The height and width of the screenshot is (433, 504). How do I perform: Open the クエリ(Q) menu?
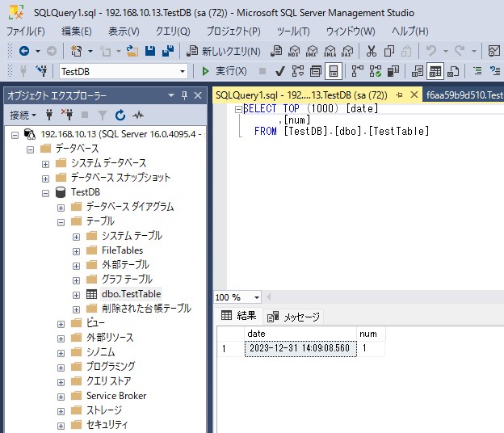173,32
